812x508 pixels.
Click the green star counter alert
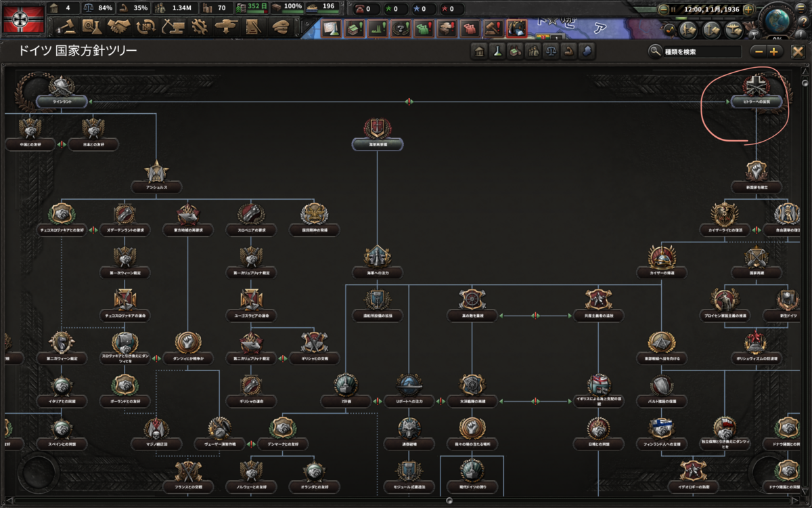(x=395, y=9)
